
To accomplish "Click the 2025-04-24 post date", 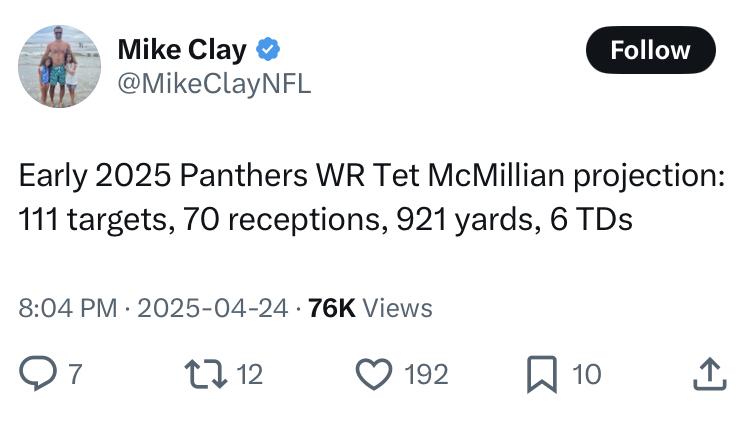I will (213, 308).
